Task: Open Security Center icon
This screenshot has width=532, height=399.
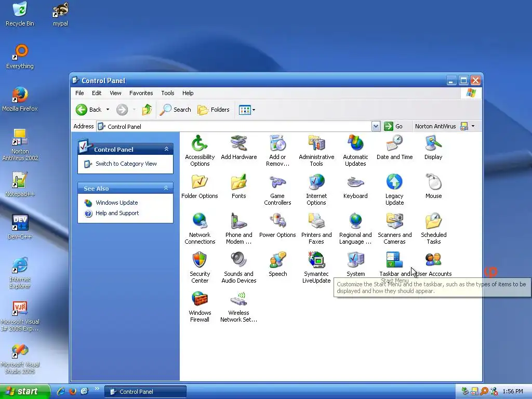Action: pyautogui.click(x=199, y=260)
